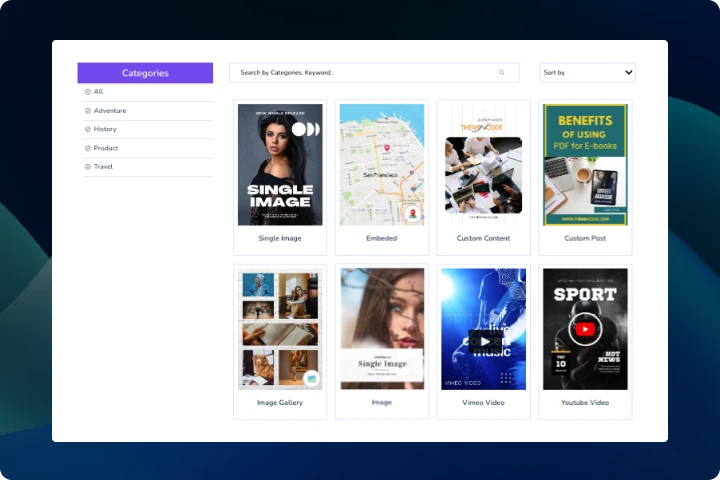
Task: Click the circle icon beside Product
Action: [88, 148]
